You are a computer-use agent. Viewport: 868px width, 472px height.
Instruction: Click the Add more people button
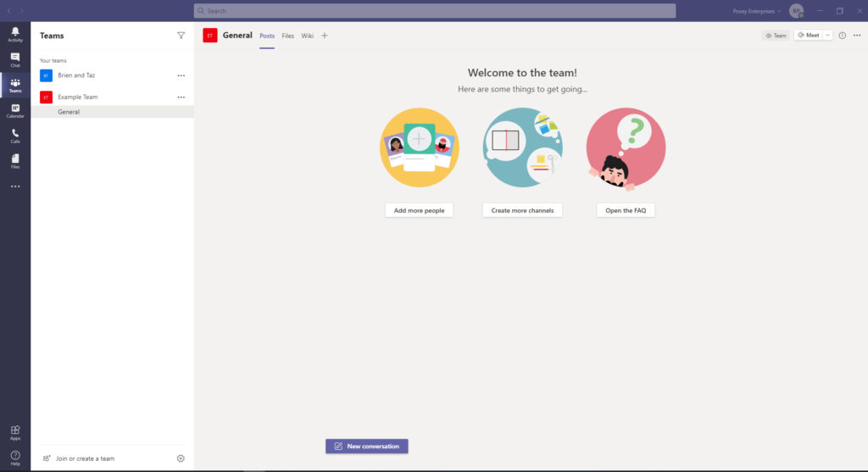[419, 210]
